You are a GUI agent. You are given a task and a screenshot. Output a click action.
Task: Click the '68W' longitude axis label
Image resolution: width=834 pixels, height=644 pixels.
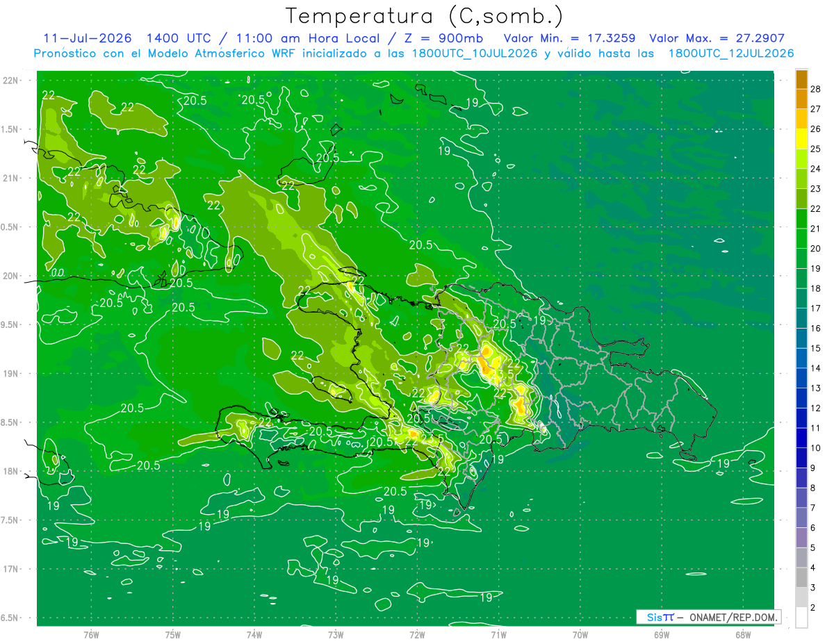(743, 634)
